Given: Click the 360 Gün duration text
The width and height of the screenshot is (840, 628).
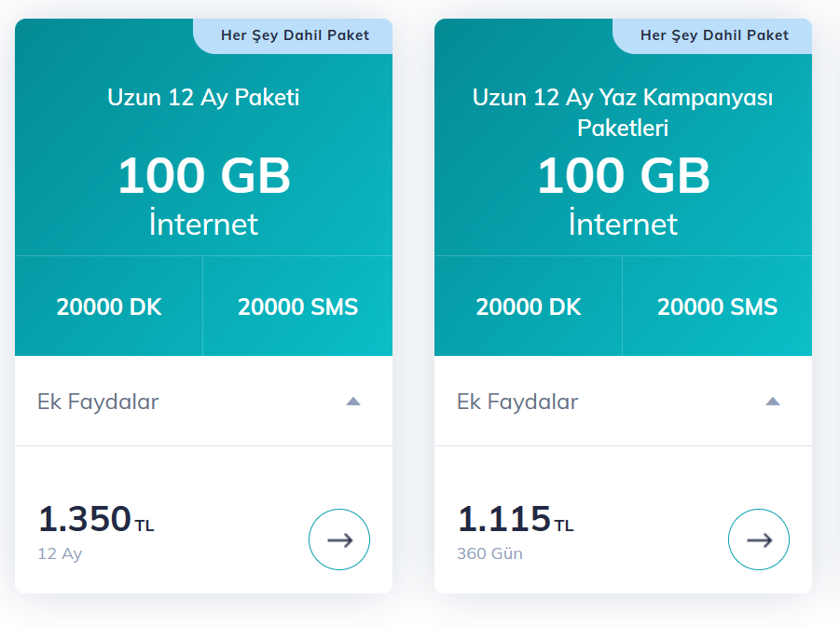Looking at the screenshot, I should tap(489, 553).
